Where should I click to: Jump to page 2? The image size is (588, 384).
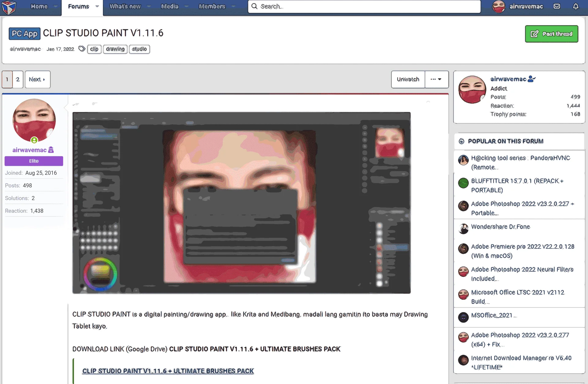[18, 79]
